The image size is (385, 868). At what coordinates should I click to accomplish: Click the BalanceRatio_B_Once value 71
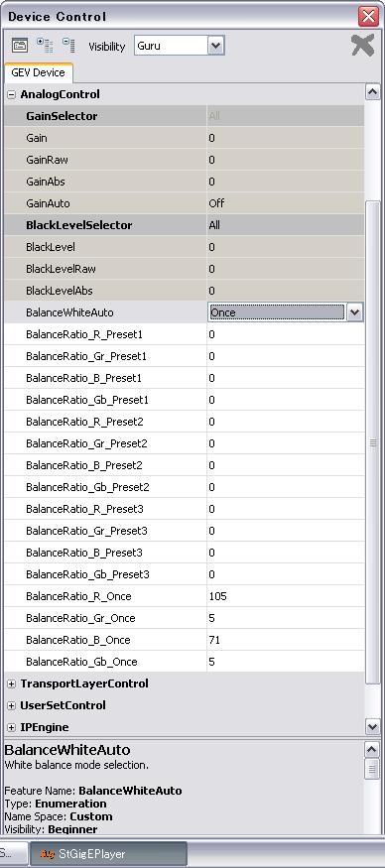pos(215,640)
